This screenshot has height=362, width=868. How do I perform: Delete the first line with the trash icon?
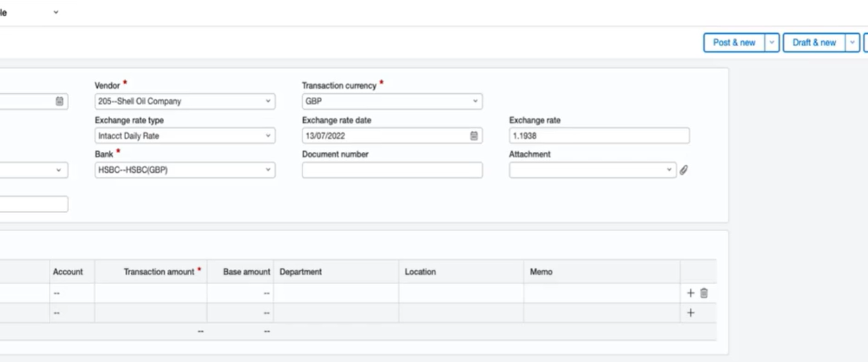(704, 293)
